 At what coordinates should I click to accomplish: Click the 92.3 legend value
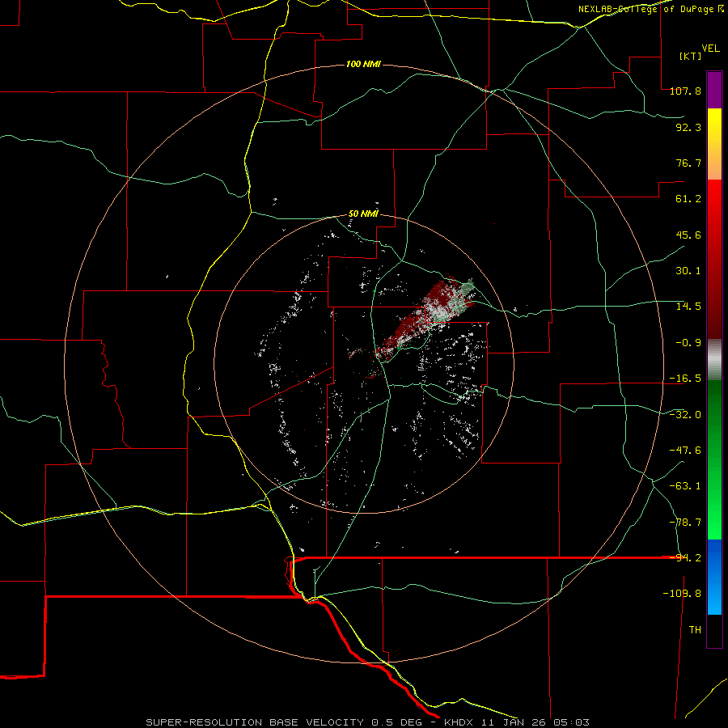point(688,127)
